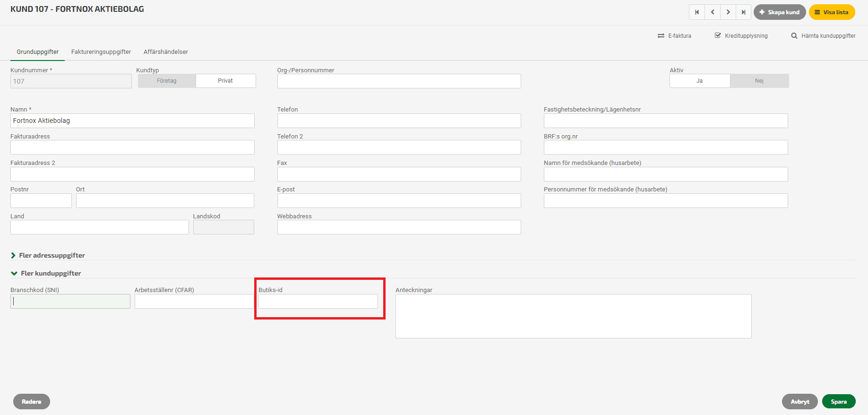Click the Namn för medsökande field
The width and height of the screenshot is (868, 415).
pos(666,174)
